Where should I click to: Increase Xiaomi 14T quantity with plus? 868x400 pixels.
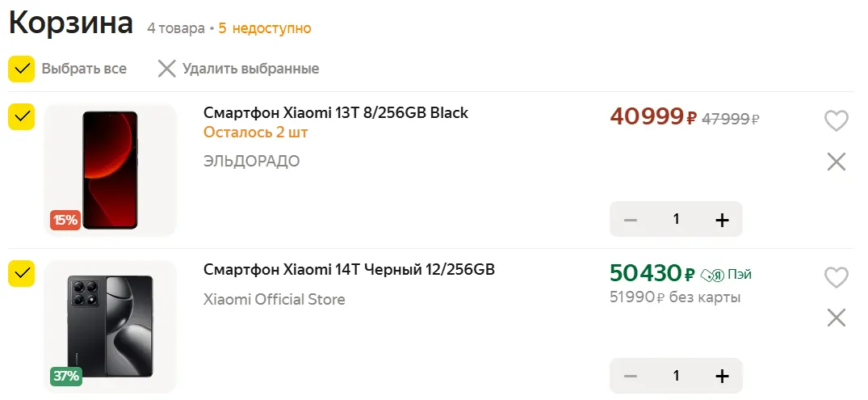click(722, 376)
